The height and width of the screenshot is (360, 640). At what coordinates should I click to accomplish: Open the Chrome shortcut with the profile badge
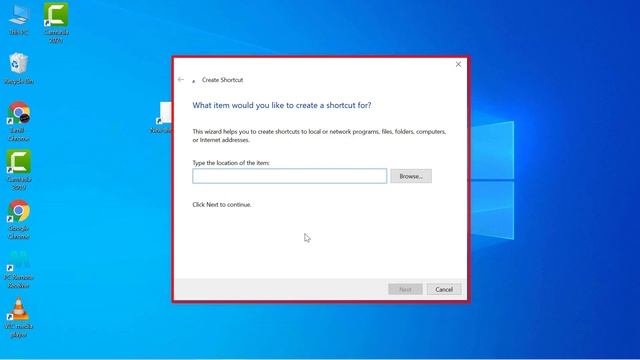(x=18, y=121)
